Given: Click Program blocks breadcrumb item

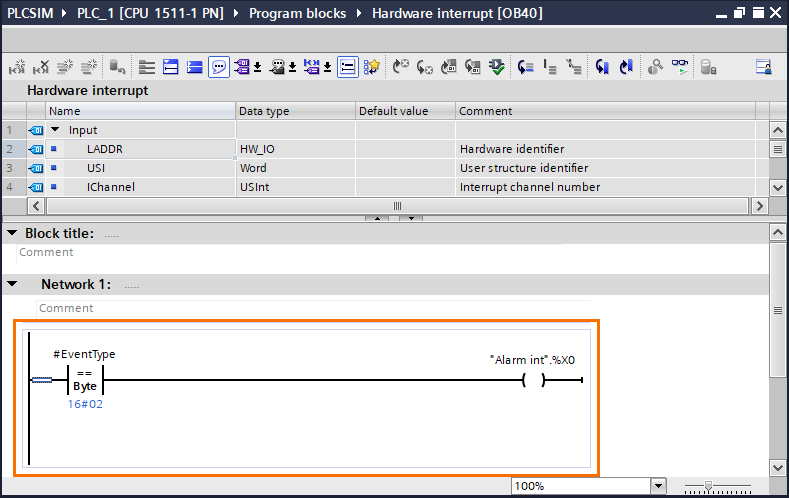Looking at the screenshot, I should [x=297, y=13].
